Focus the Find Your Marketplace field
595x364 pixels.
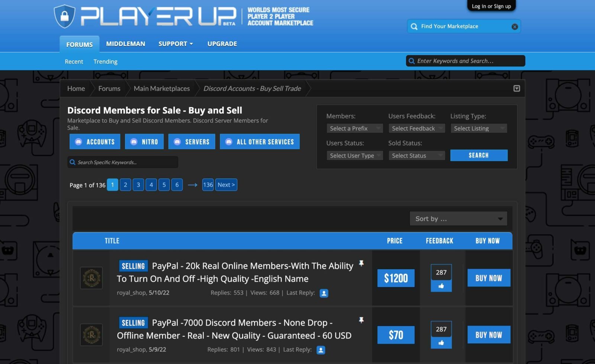[x=464, y=26]
